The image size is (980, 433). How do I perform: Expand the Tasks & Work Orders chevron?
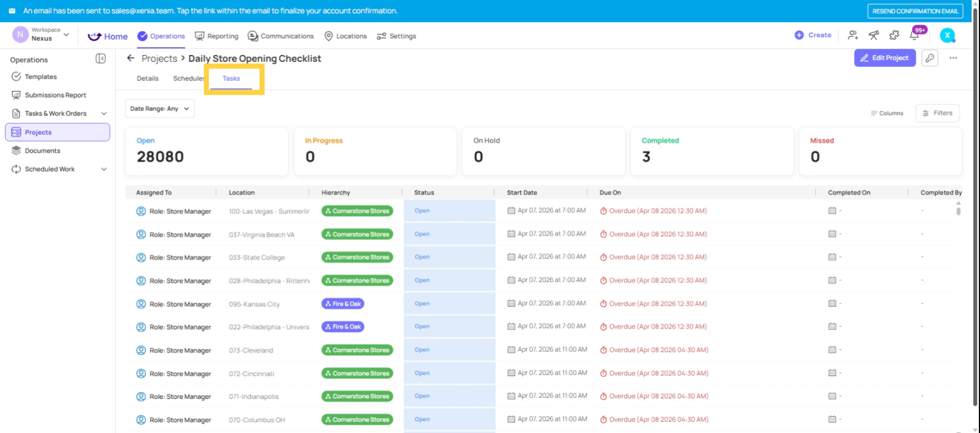(104, 113)
